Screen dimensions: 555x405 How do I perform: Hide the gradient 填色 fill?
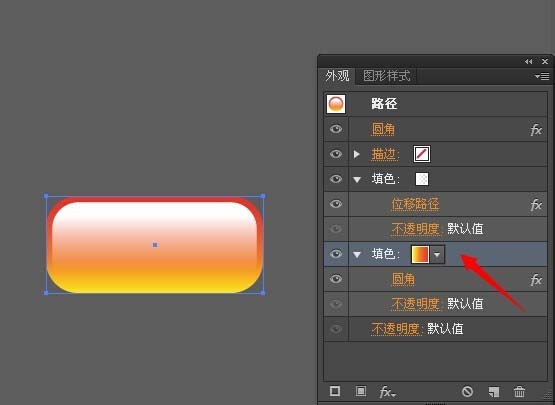pos(336,254)
